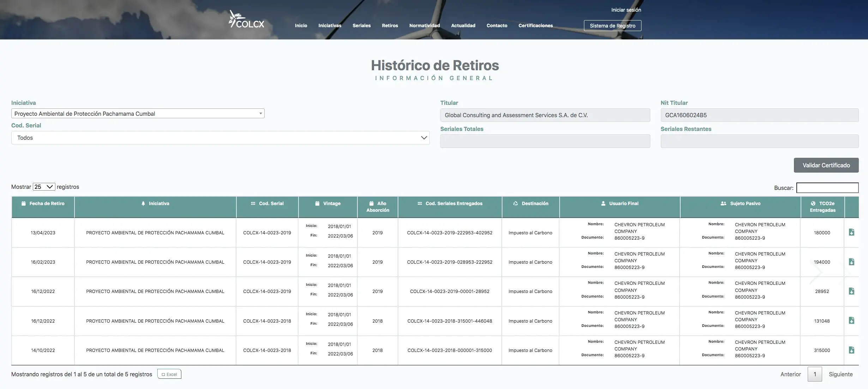Click the Titular field
The height and width of the screenshot is (389, 868).
point(545,115)
